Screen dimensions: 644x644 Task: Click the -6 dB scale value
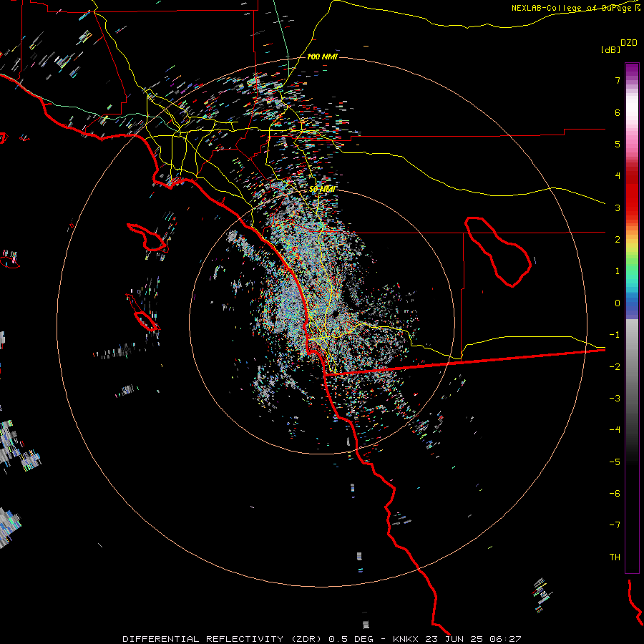[x=615, y=494]
